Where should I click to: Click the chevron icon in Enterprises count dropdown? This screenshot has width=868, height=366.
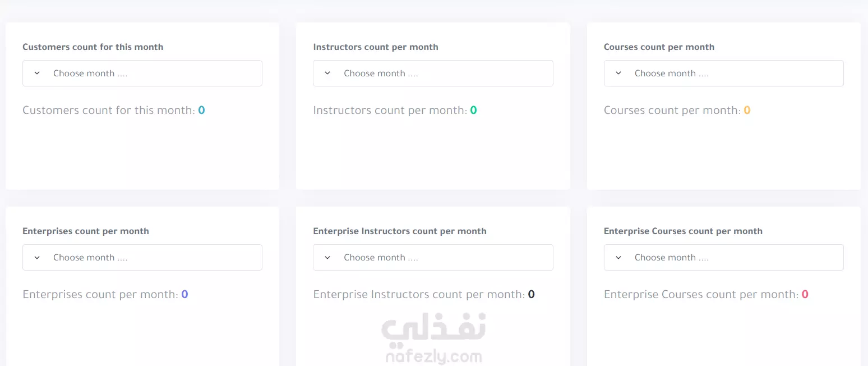click(37, 258)
